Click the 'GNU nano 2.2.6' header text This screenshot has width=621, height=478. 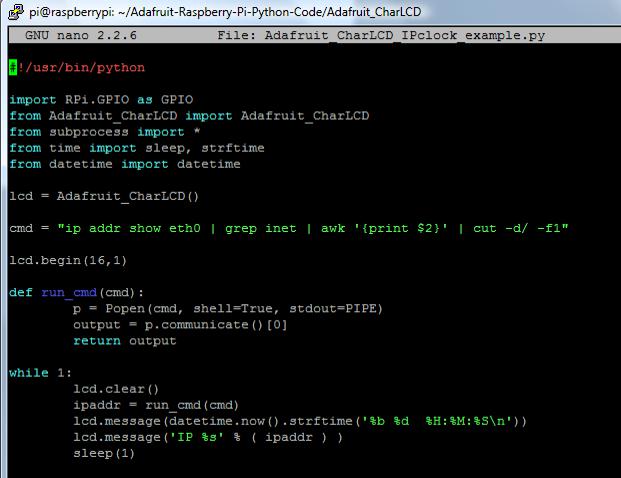pos(81,35)
